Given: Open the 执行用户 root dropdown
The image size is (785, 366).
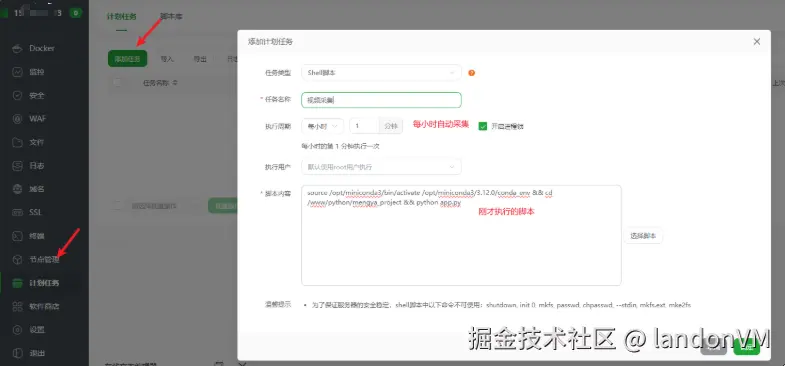Looking at the screenshot, I should click(x=381, y=167).
